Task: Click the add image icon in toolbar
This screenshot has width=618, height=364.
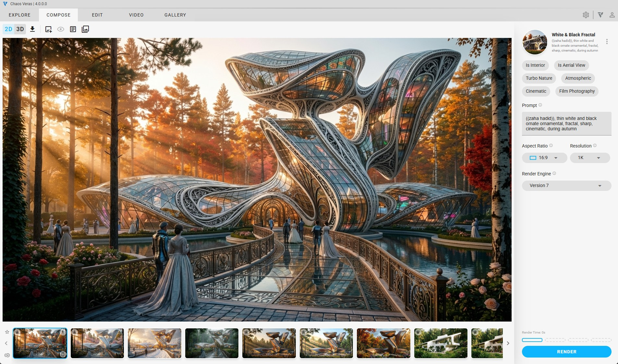Action: [x=48, y=29]
